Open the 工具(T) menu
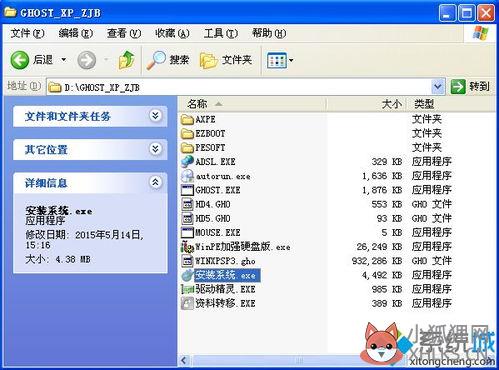This screenshot has height=370, width=499. [x=221, y=33]
